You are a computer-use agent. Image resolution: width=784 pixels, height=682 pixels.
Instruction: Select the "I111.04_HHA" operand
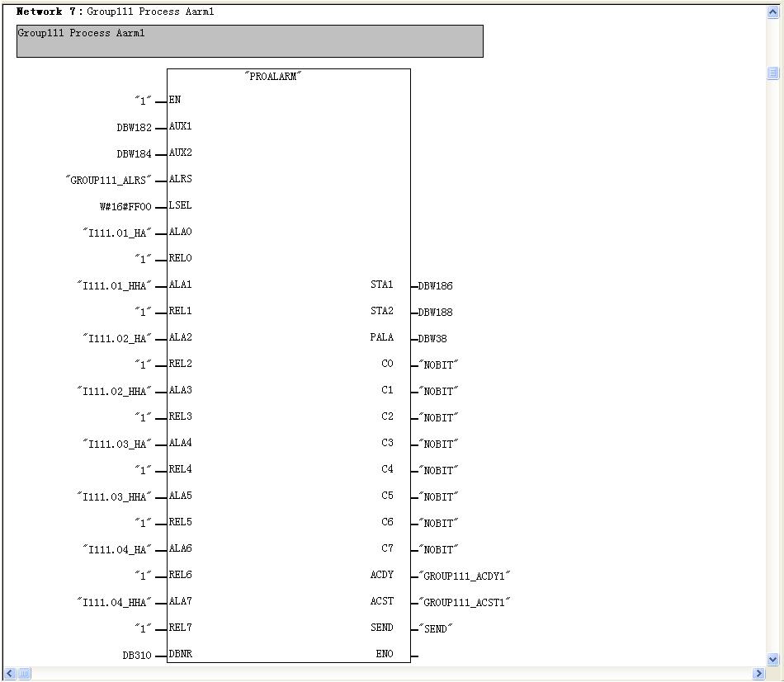[114, 603]
